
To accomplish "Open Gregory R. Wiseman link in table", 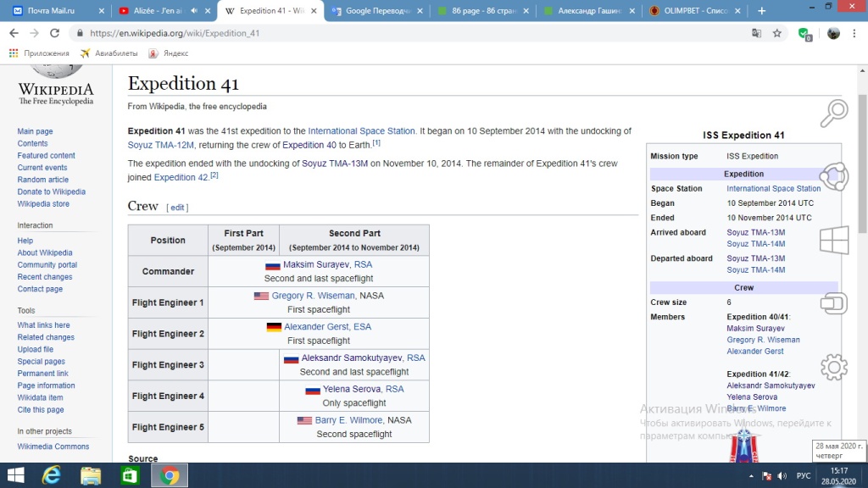I will [313, 296].
